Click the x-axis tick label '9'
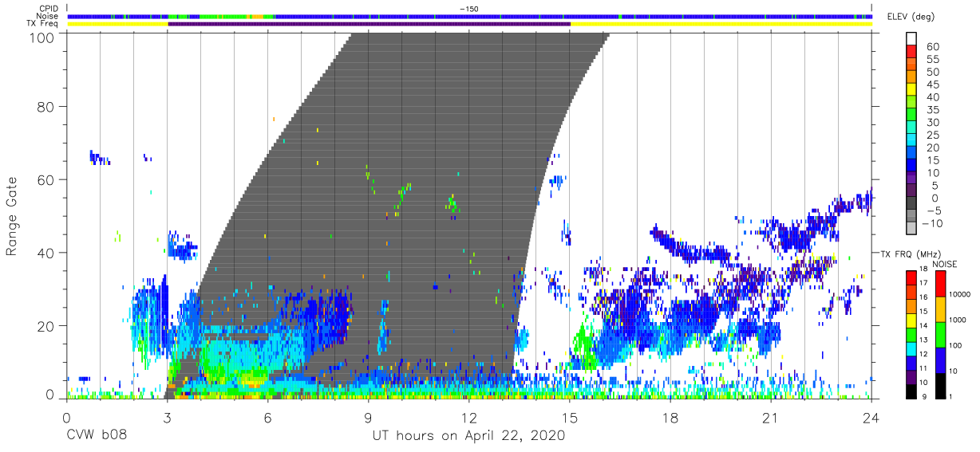980x452 pixels. click(x=369, y=418)
